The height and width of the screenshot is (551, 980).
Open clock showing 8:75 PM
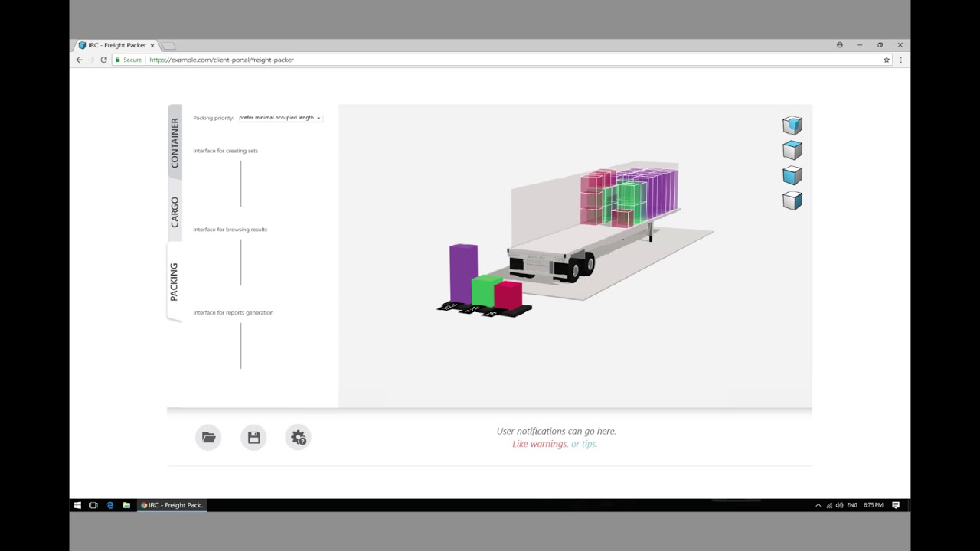pos(874,505)
